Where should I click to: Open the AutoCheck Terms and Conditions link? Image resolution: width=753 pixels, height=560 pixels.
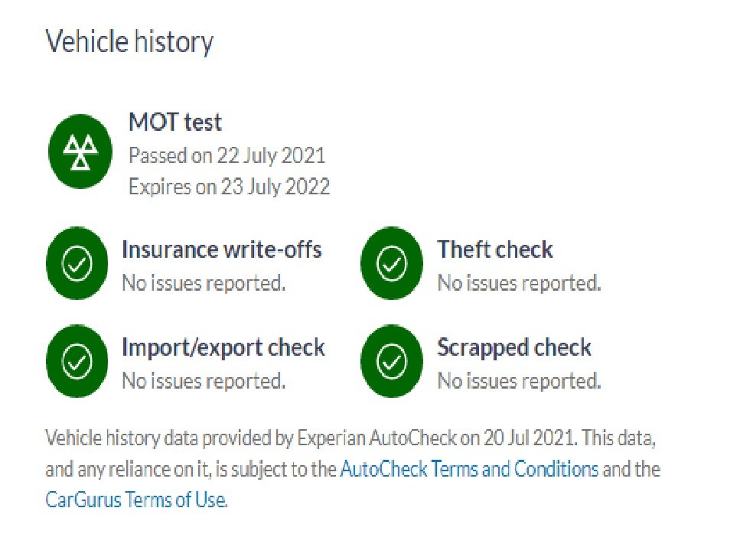[469, 469]
